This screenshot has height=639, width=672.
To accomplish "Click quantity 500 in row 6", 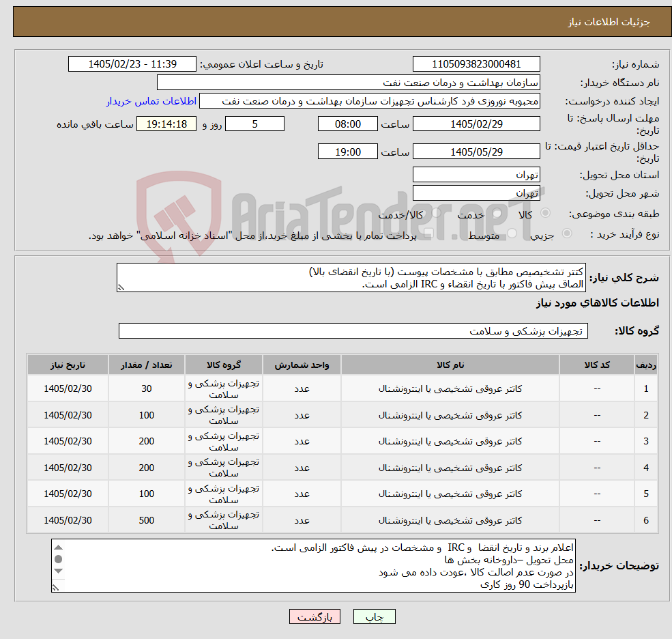I will coord(147,521).
